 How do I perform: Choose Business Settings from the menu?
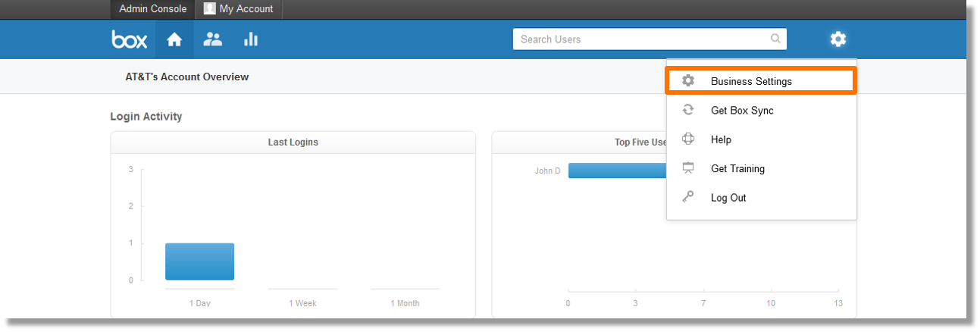pyautogui.click(x=761, y=81)
